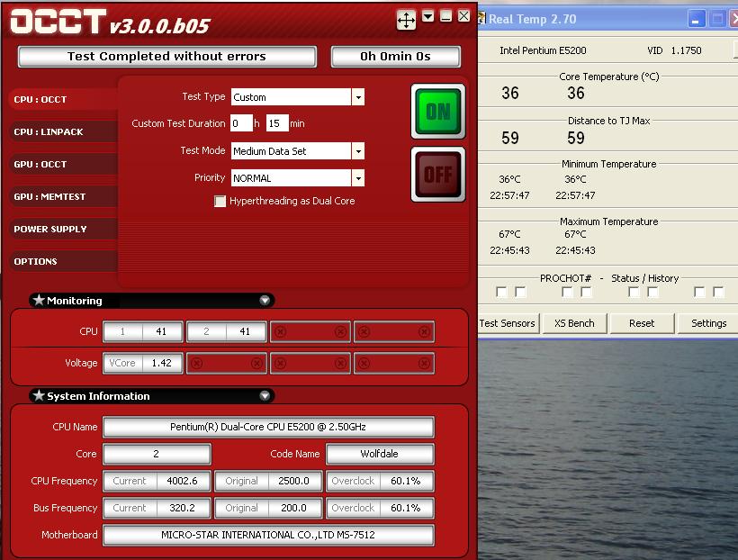Toggle second PROCHOT# checkbox in Real Temp
Viewport: 738px width, 560px height.
tap(520, 292)
